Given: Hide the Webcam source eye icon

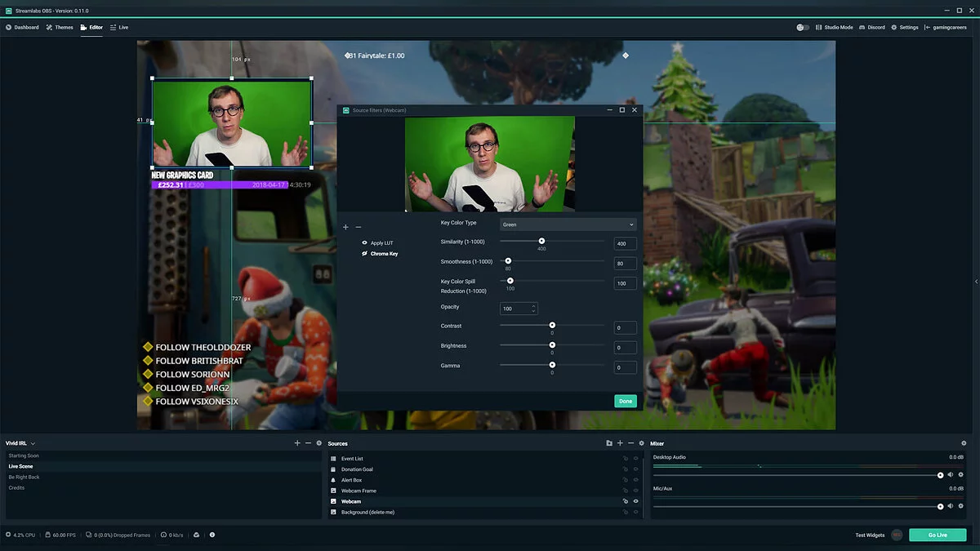Looking at the screenshot, I should tap(635, 501).
